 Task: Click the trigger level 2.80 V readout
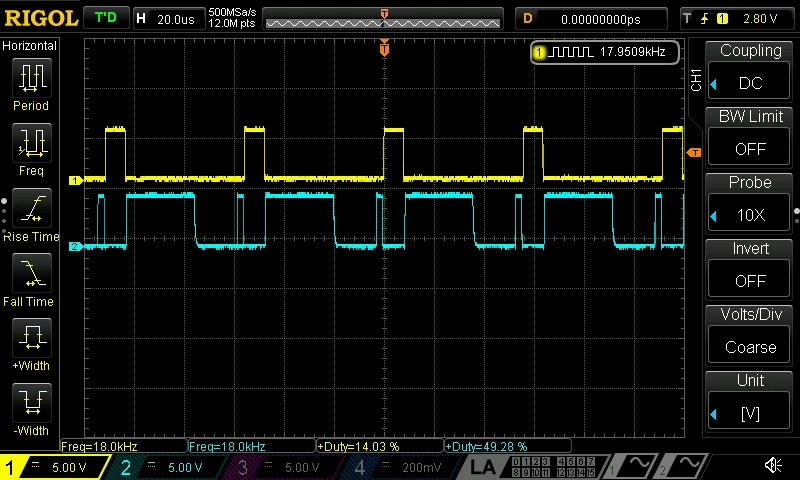click(x=760, y=19)
